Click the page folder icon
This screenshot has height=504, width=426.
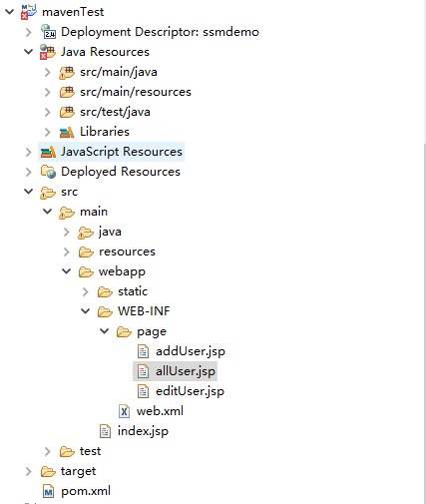(x=124, y=331)
